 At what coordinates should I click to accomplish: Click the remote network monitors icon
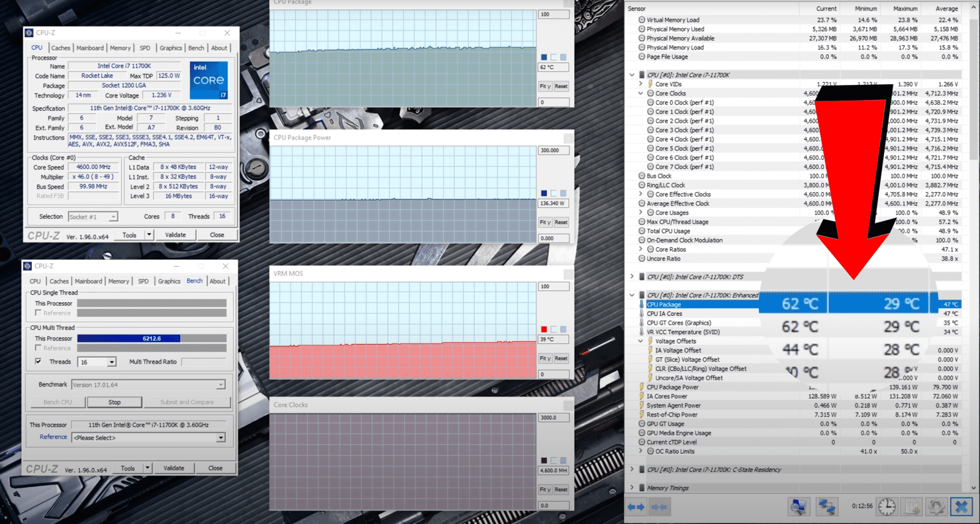[826, 507]
